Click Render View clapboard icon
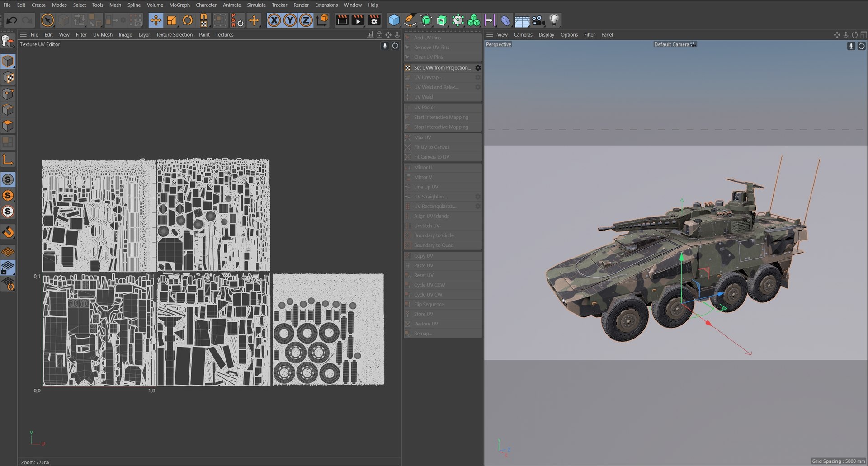This screenshot has height=466, width=868. [342, 20]
